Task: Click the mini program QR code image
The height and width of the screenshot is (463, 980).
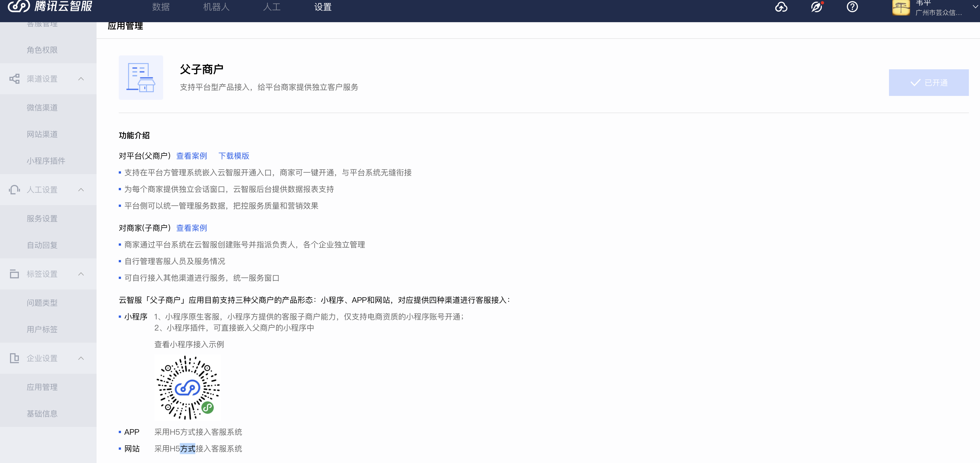Action: click(188, 387)
